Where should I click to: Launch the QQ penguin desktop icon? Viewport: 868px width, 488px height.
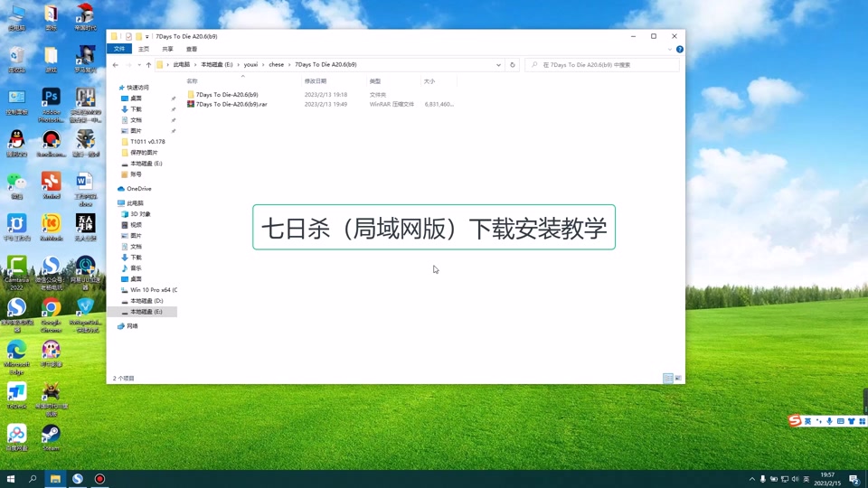click(16, 144)
